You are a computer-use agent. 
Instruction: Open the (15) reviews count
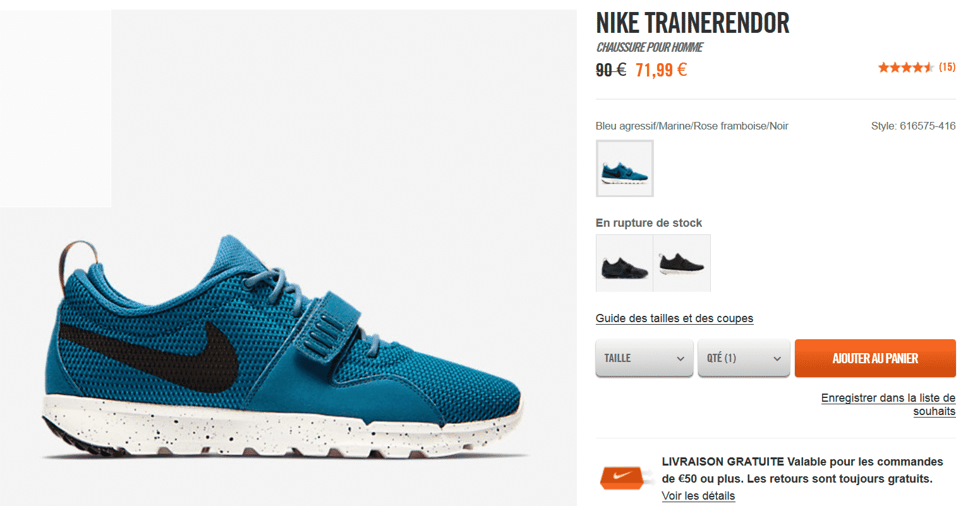[x=947, y=67]
